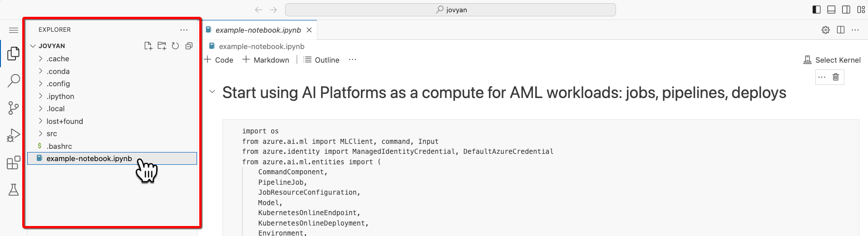Collapse all folders in explorer
Viewport: 868px width, 236px height.
[189, 46]
